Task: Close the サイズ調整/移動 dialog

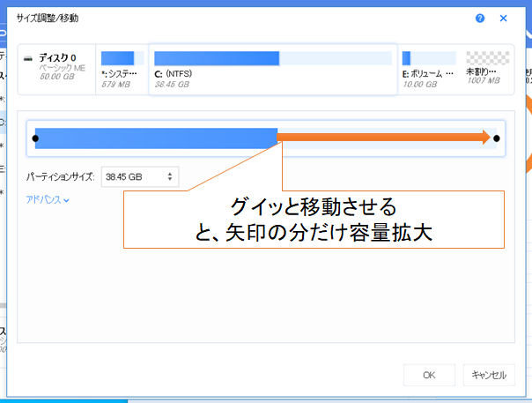Action: (503, 19)
